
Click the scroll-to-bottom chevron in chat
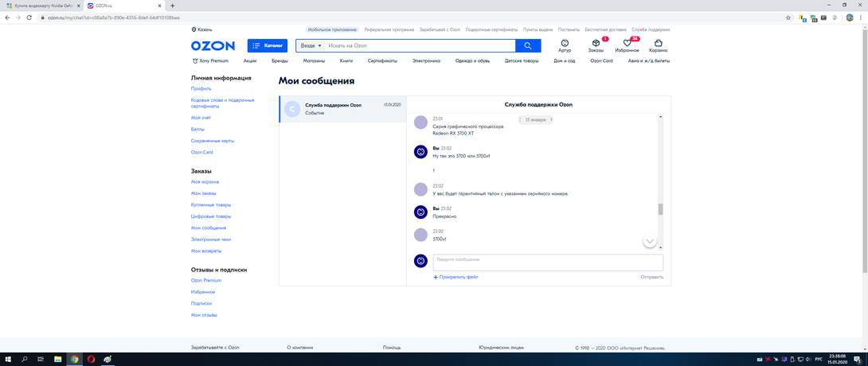pos(650,242)
